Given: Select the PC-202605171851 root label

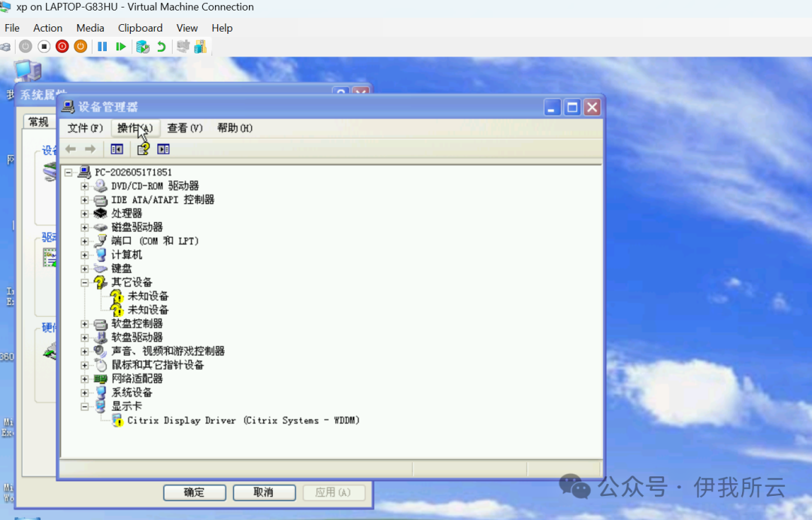Looking at the screenshot, I should click(134, 172).
